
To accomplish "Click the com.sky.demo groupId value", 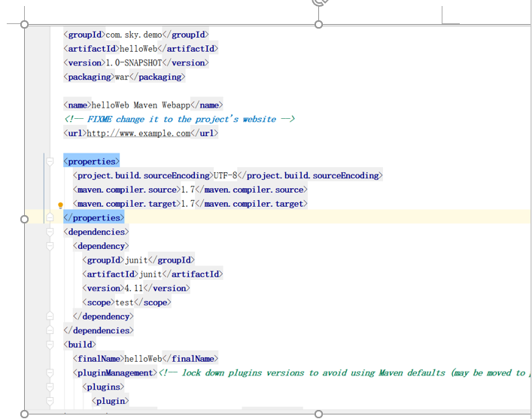I will point(134,35).
